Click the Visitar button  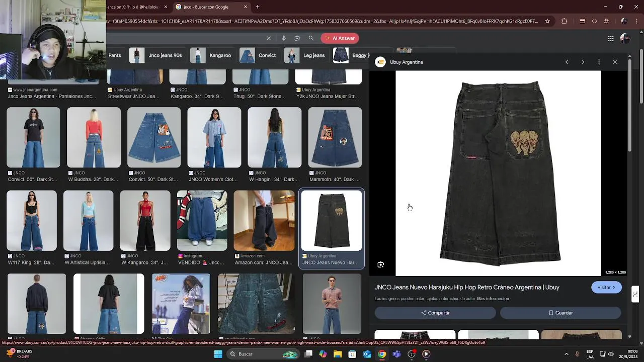tap(606, 287)
